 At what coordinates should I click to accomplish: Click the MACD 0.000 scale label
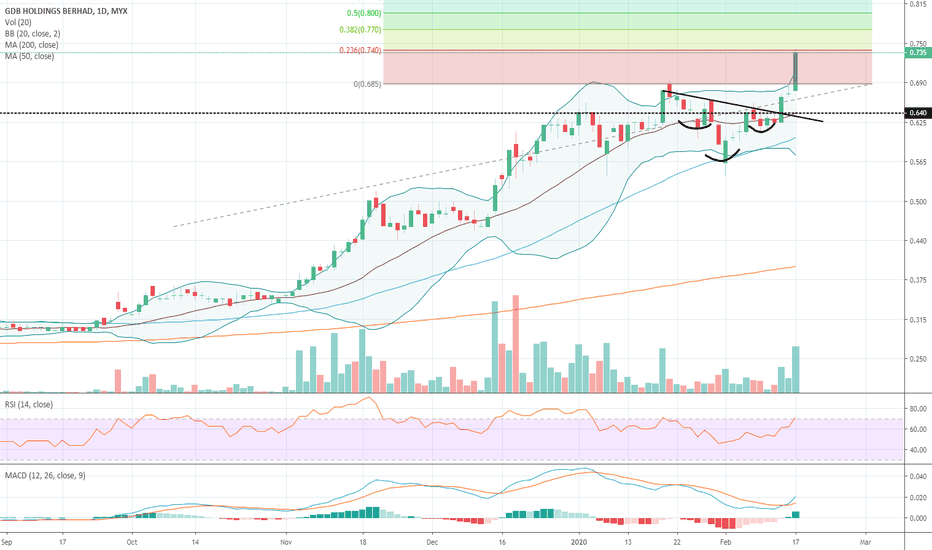click(918, 518)
